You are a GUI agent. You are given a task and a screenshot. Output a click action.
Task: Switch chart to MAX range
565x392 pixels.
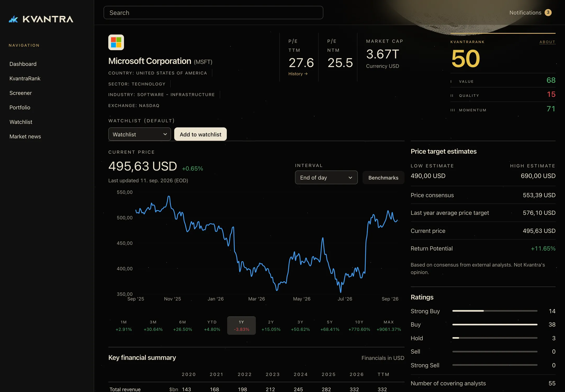click(389, 326)
